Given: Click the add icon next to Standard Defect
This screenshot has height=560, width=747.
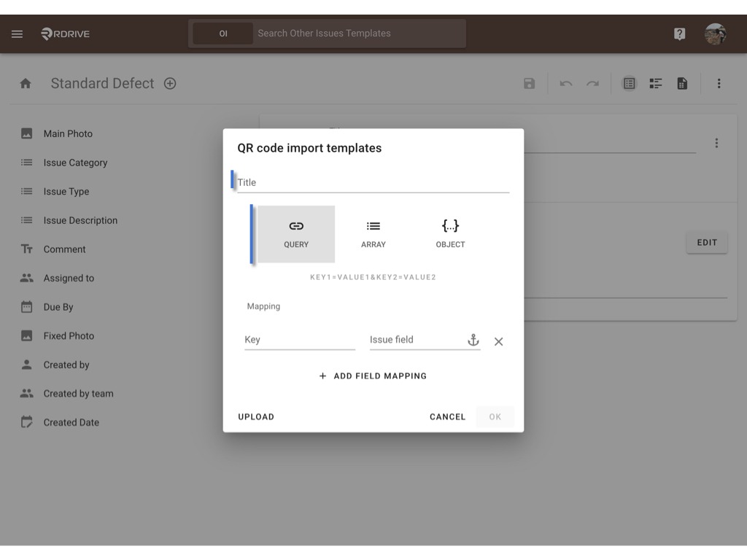Looking at the screenshot, I should pos(170,84).
